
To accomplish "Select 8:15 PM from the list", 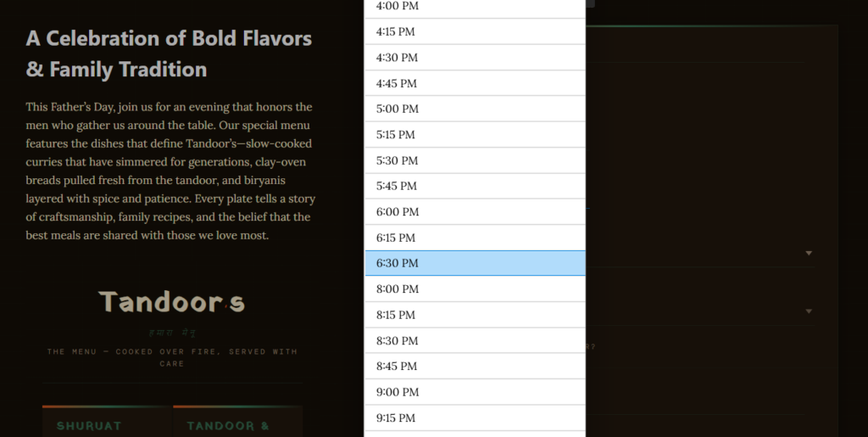I will click(x=475, y=315).
